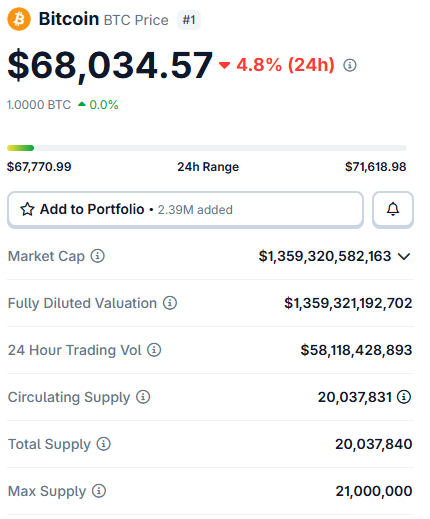This screenshot has height=519, width=430.
Task: Toggle the star in Add to Portfolio
Action: click(x=27, y=209)
